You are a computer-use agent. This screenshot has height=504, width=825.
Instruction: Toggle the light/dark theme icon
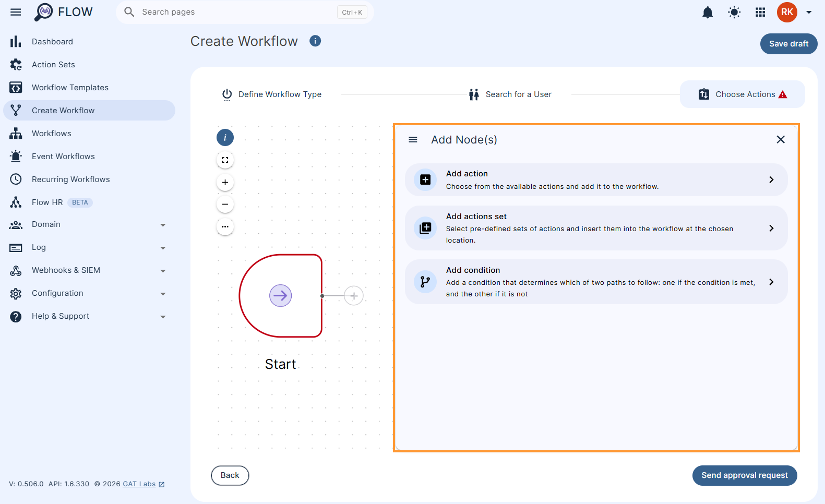[734, 12]
